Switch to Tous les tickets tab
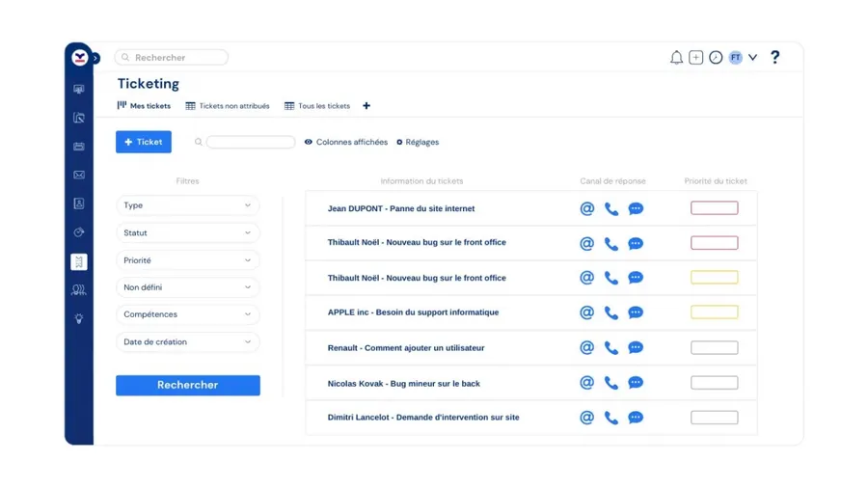This screenshot has height=488, width=868. pos(317,106)
